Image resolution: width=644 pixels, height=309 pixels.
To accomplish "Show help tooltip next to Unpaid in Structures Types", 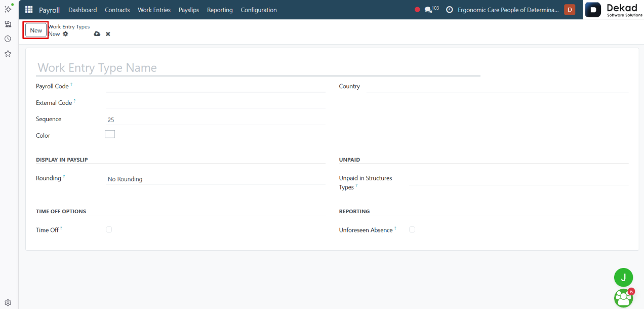I will point(356,186).
